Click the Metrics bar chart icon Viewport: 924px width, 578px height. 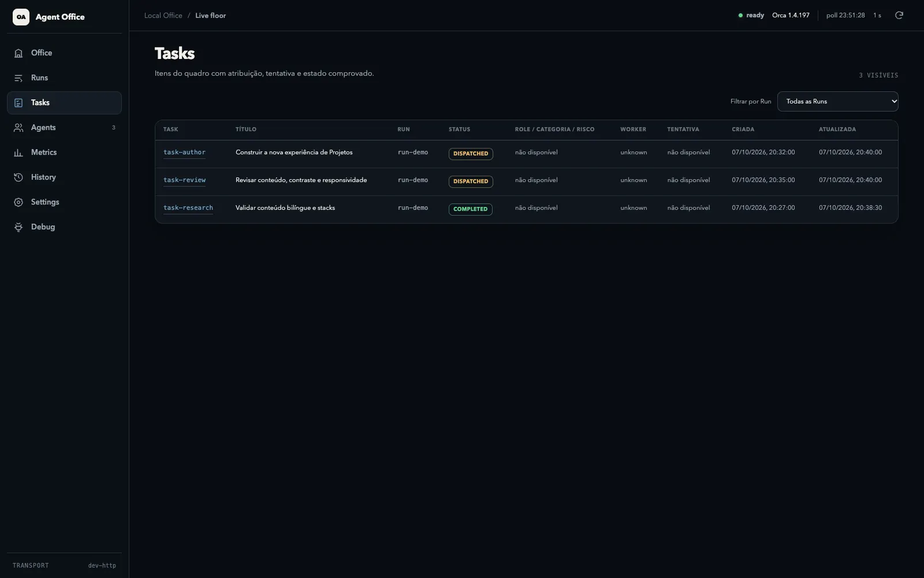pos(18,153)
